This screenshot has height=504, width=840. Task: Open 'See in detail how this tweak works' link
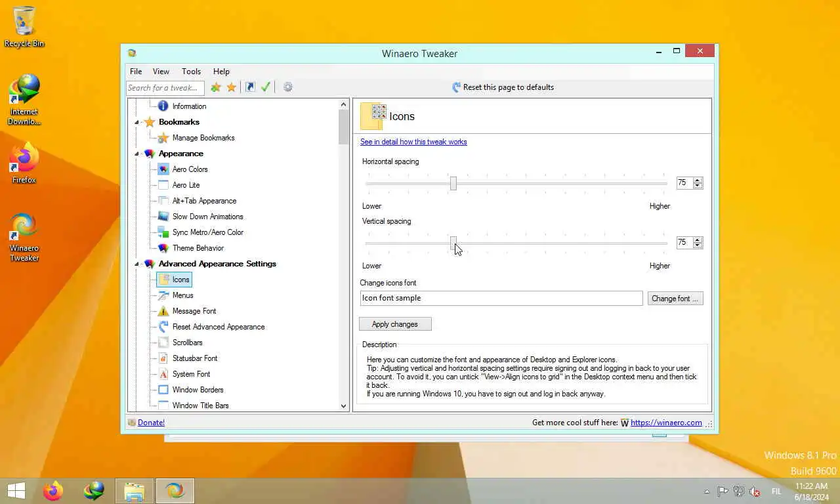point(413,142)
